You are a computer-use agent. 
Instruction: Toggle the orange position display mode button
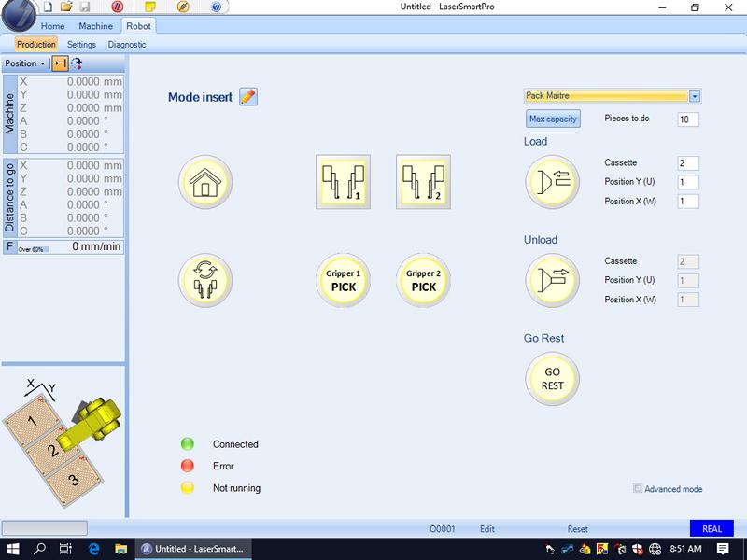point(60,63)
